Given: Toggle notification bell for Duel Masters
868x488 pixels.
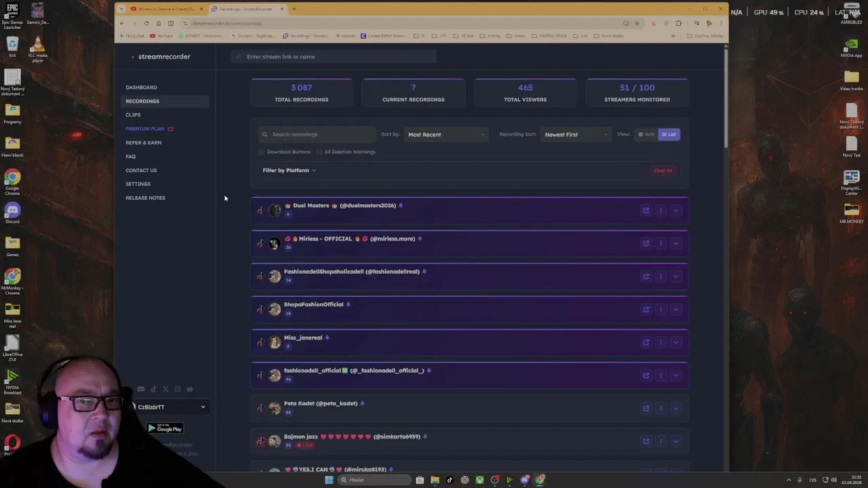Looking at the screenshot, I should [401, 205].
